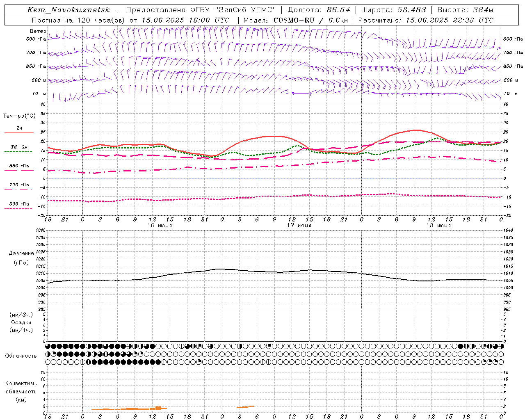
Task: Click the 'Облачность' cloud cover row label
Action: (x=21, y=356)
